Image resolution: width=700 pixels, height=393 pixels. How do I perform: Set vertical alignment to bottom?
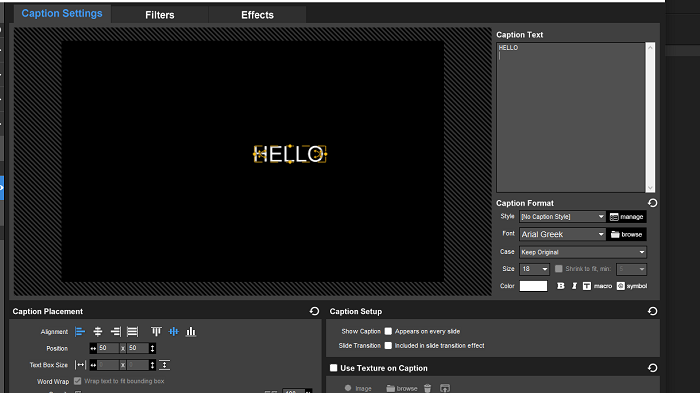point(191,332)
